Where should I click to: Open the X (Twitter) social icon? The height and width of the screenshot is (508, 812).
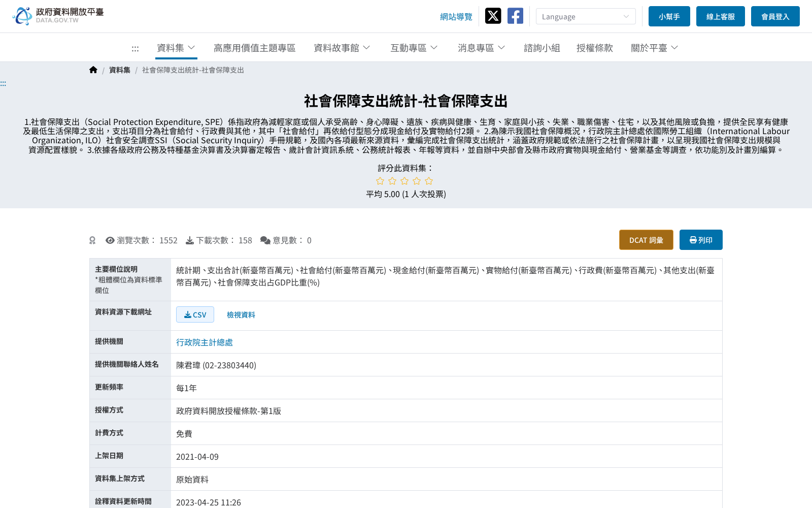(x=493, y=16)
